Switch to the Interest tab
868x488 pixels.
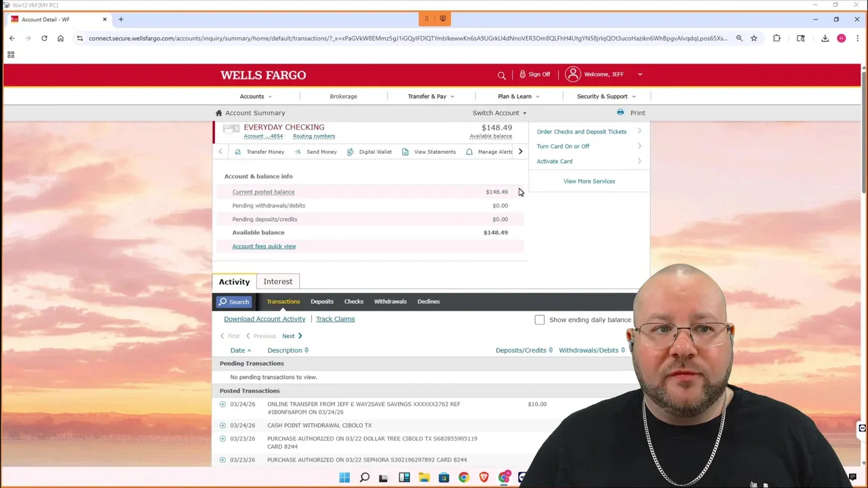point(278,282)
